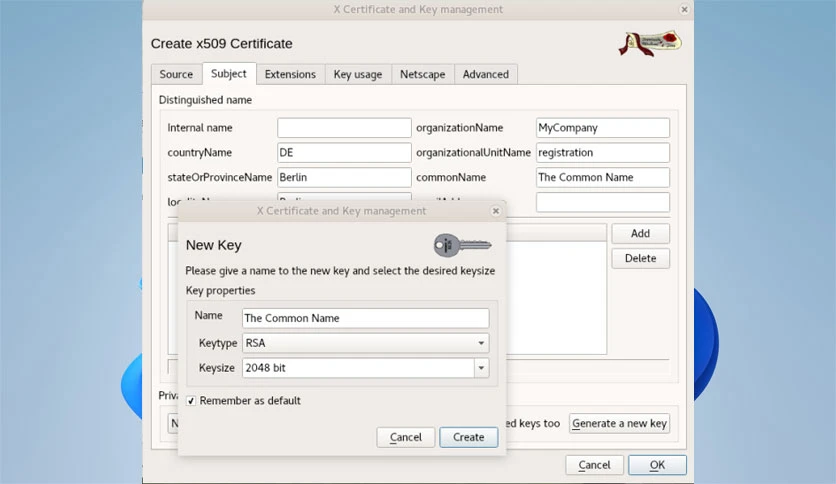Click the certificate scroll logo icon
This screenshot has width=836, height=484.
click(x=650, y=44)
